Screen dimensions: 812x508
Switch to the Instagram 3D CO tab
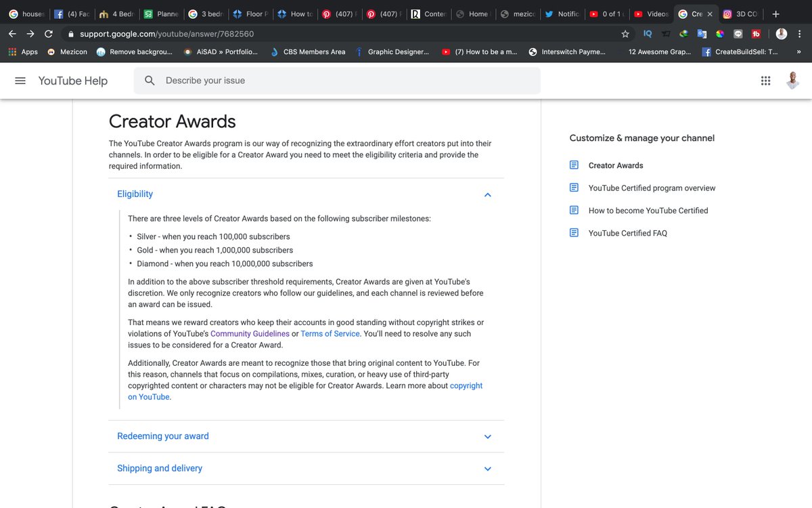click(x=742, y=14)
